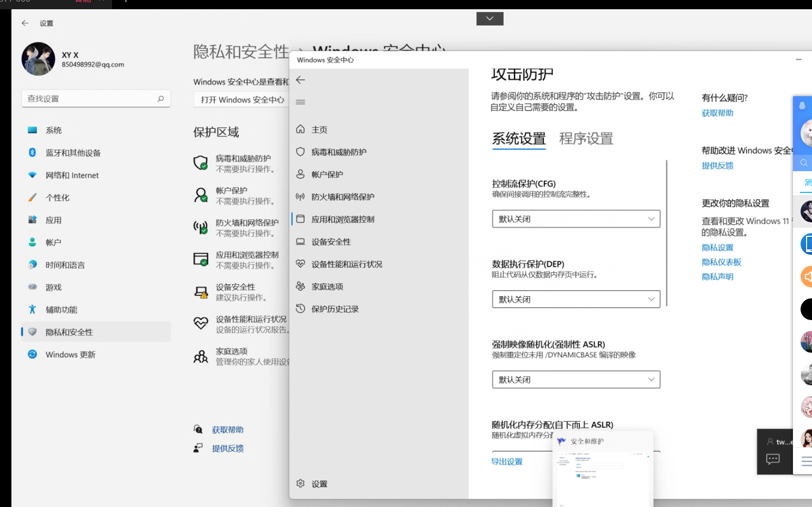This screenshot has width=812, height=507.
Task: Click the dropdown chevron button at top
Action: (x=489, y=18)
